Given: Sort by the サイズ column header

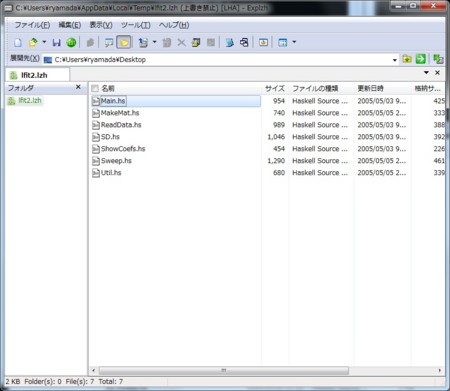Looking at the screenshot, I should (x=275, y=88).
